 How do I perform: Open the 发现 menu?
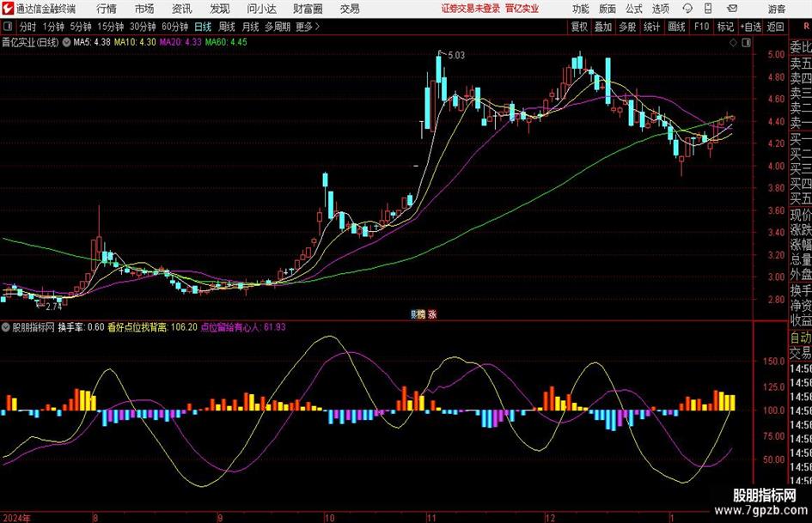point(220,9)
